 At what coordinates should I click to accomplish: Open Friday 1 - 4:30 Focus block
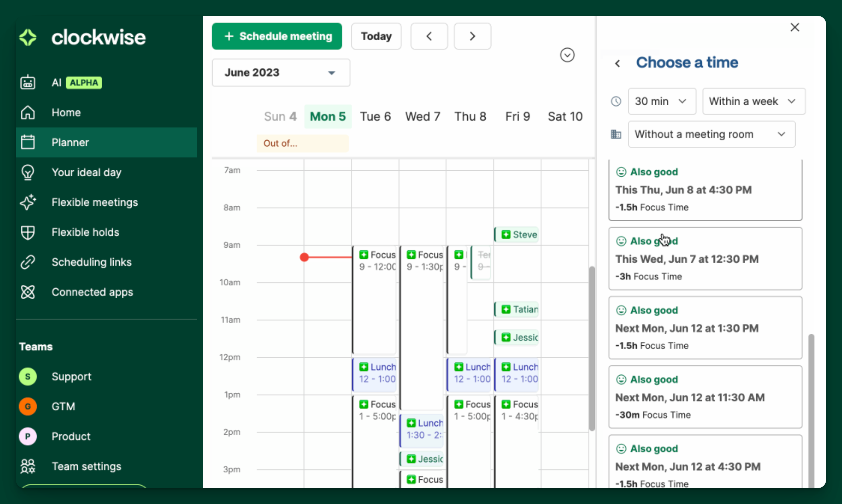[516, 442]
